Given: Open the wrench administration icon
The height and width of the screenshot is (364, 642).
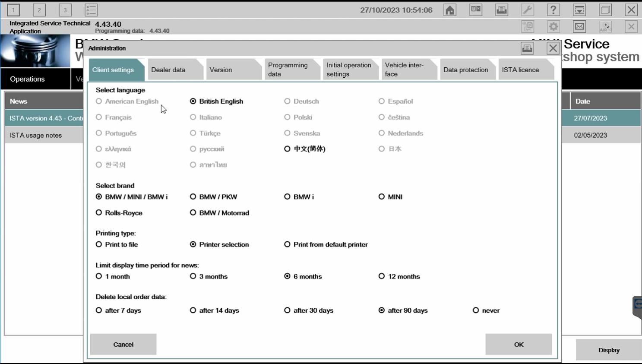Looking at the screenshot, I should (x=528, y=10).
